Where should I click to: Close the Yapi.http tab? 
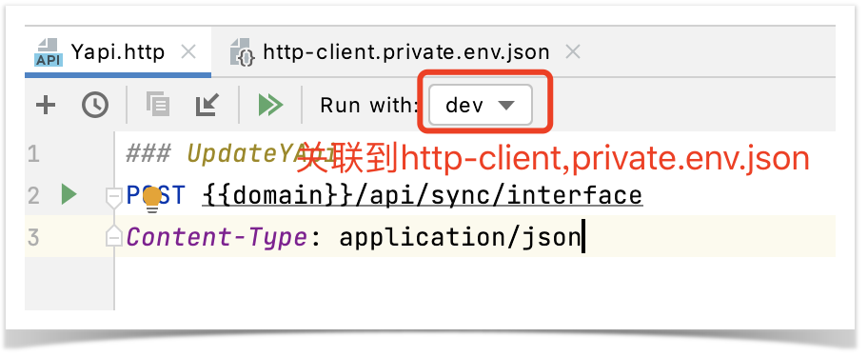point(188,52)
